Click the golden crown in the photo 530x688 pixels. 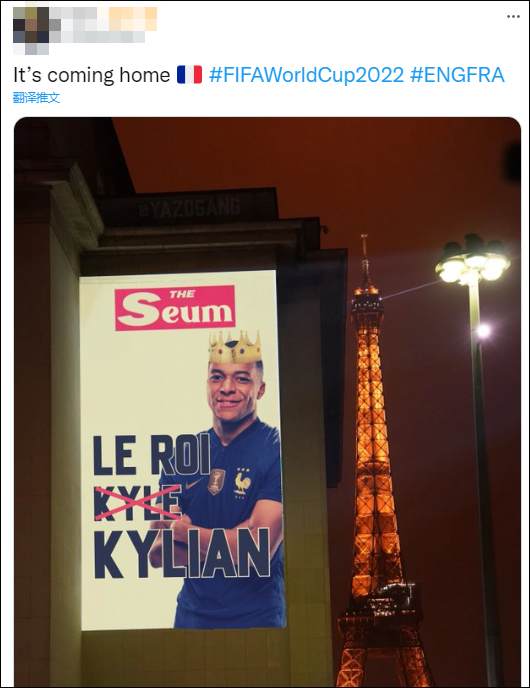(x=235, y=347)
